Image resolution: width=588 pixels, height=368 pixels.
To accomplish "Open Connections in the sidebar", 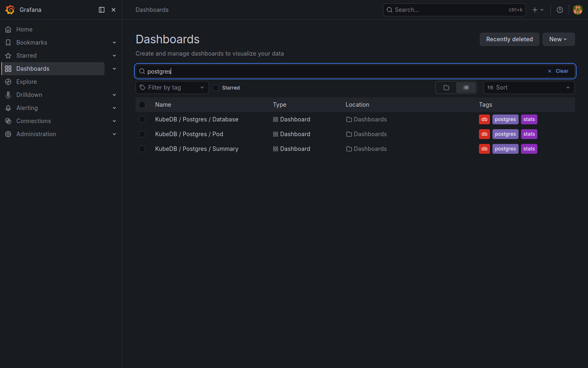I will pyautogui.click(x=33, y=121).
